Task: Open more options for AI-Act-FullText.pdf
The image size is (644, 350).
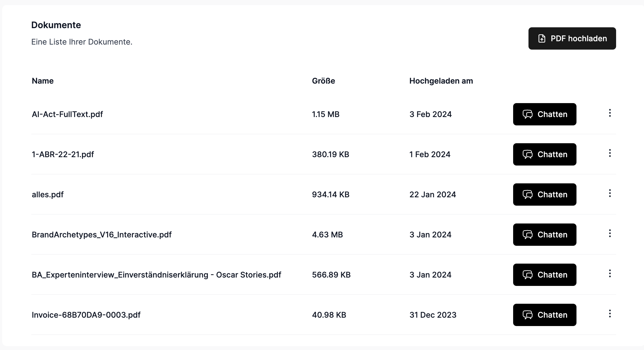Action: click(610, 113)
